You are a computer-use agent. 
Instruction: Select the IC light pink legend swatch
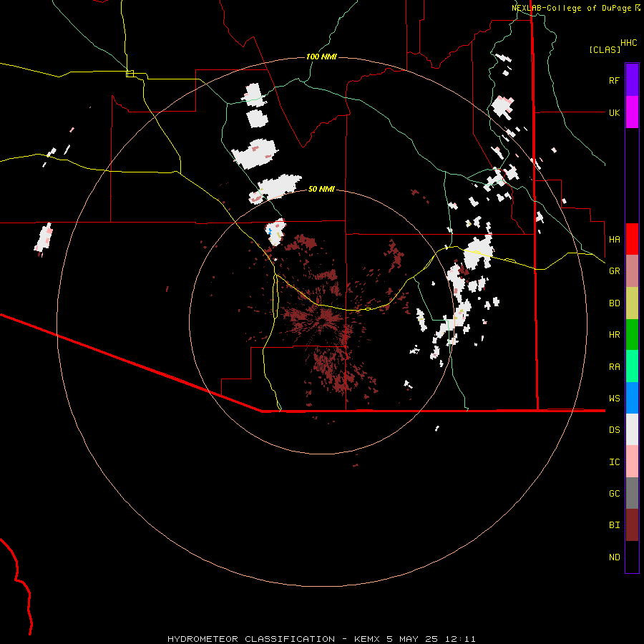[632, 462]
